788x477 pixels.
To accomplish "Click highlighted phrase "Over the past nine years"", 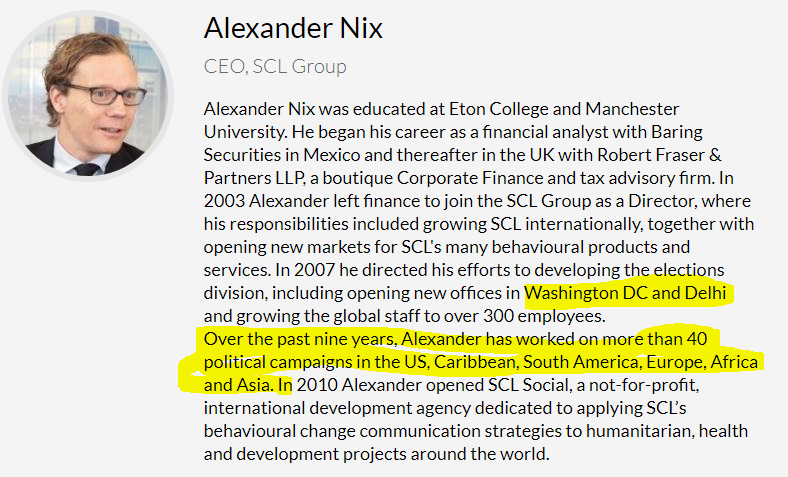I will (x=293, y=338).
